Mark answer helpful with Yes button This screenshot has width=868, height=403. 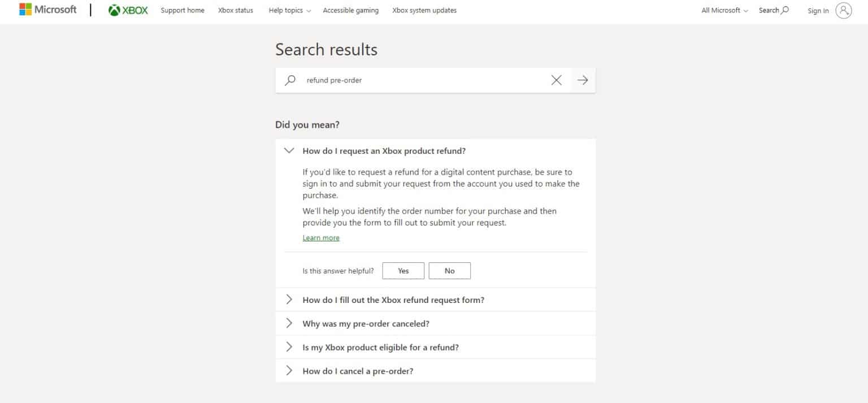(403, 271)
